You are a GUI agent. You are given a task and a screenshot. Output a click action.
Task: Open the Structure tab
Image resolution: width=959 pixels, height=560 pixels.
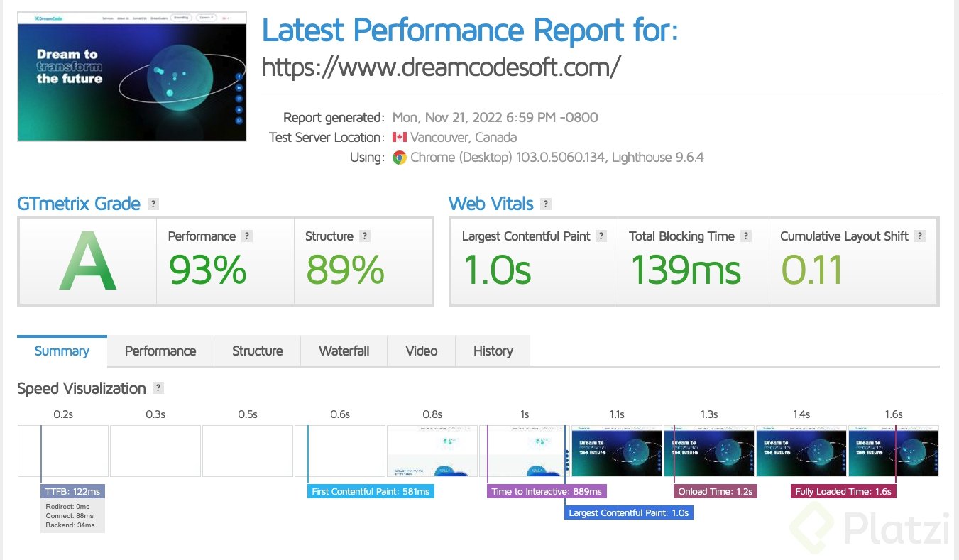[258, 351]
